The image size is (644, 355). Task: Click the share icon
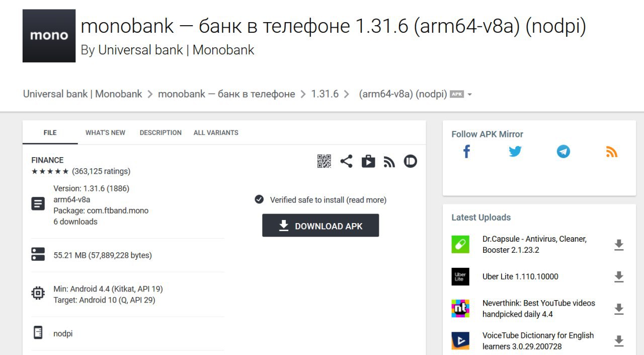(346, 161)
